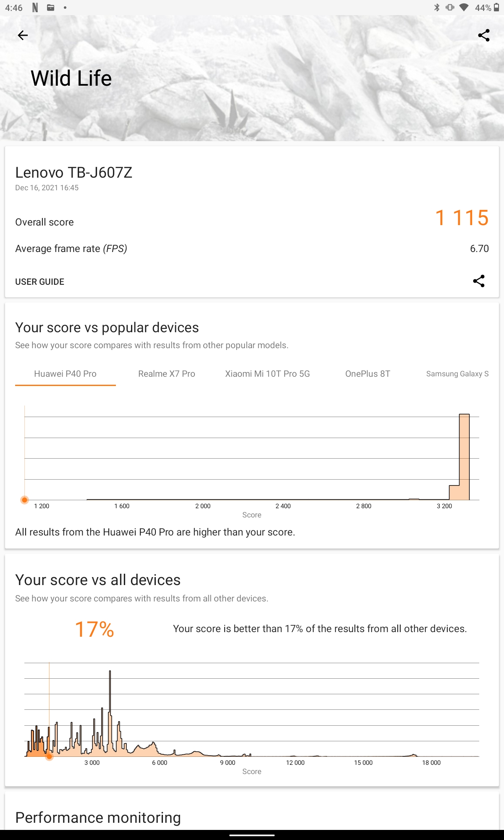Tap share icon in the score card
The image size is (504, 840).
tap(479, 281)
